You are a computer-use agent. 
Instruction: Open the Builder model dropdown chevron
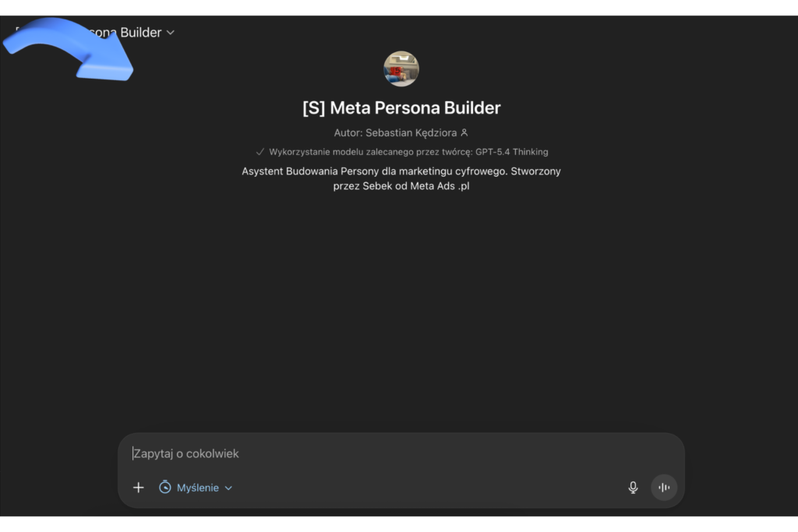(171, 33)
